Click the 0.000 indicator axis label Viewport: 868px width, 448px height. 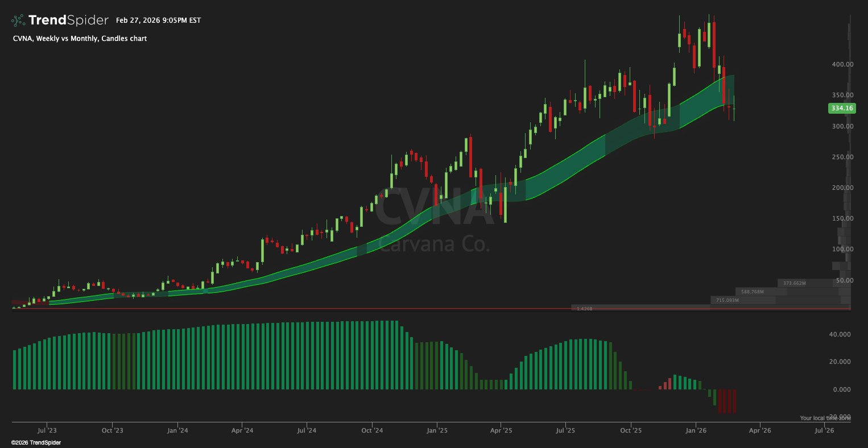point(842,389)
